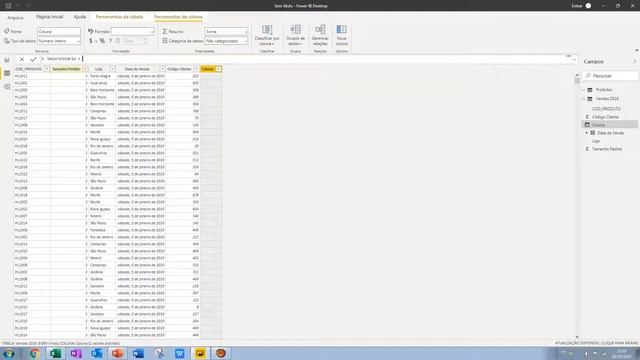Open Código Cliente column filter dropdown
Screen dimensions: 640x360
[196, 69]
